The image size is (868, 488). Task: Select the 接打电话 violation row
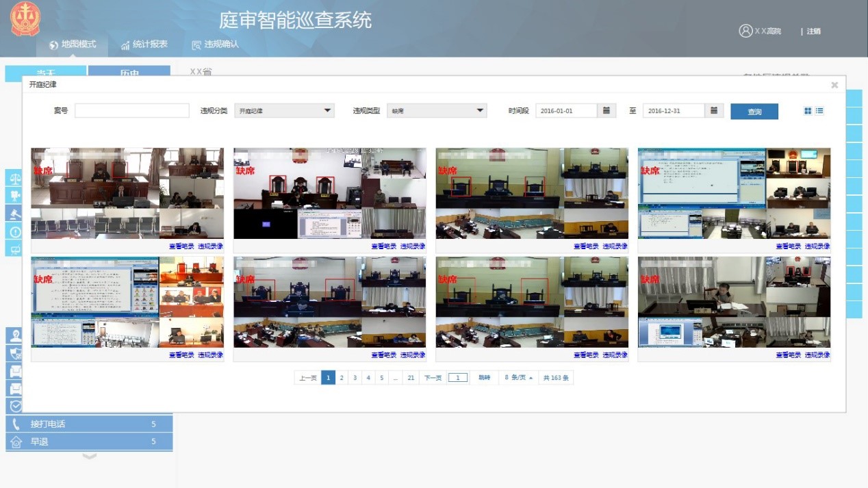coord(89,424)
